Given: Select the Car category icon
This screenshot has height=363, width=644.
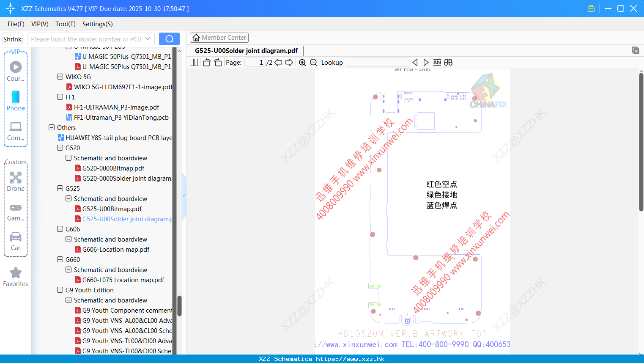Looking at the screenshot, I should (x=16, y=241).
